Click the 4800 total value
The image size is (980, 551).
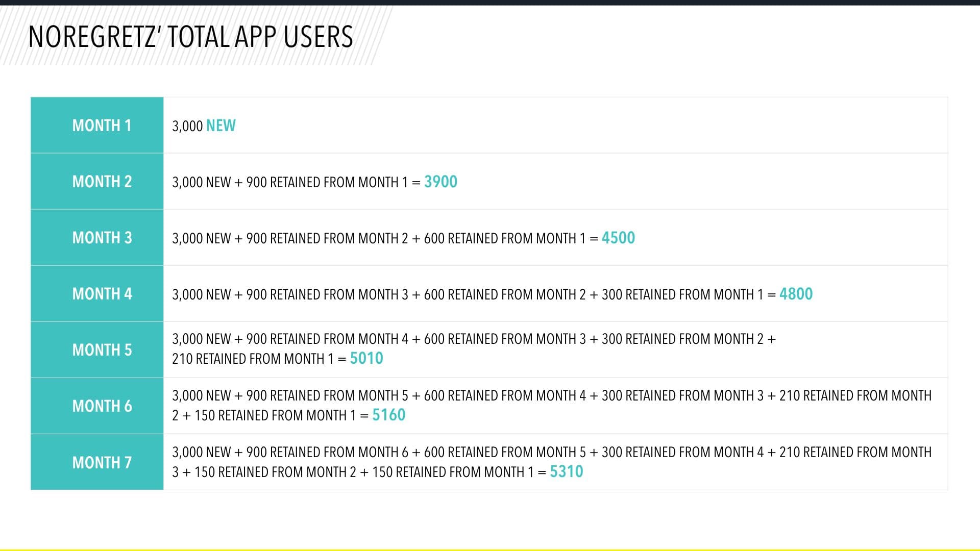(x=796, y=294)
